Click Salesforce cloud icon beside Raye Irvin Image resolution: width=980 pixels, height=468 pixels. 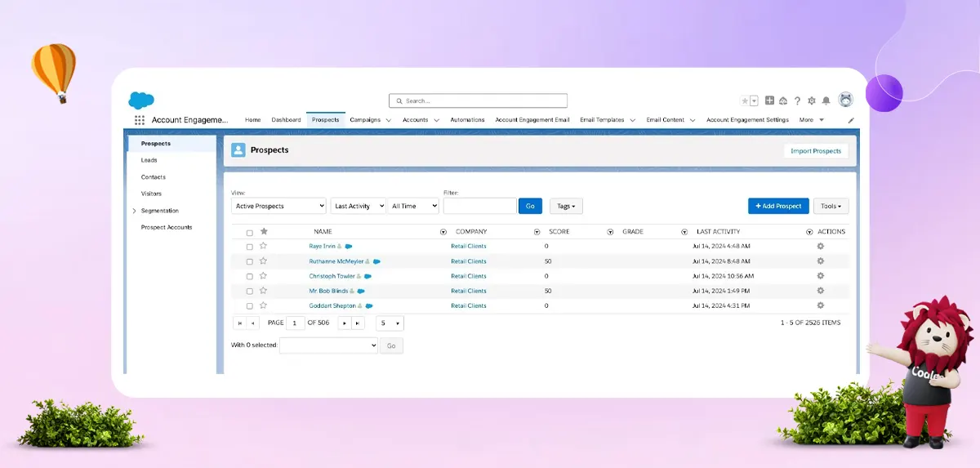click(349, 246)
